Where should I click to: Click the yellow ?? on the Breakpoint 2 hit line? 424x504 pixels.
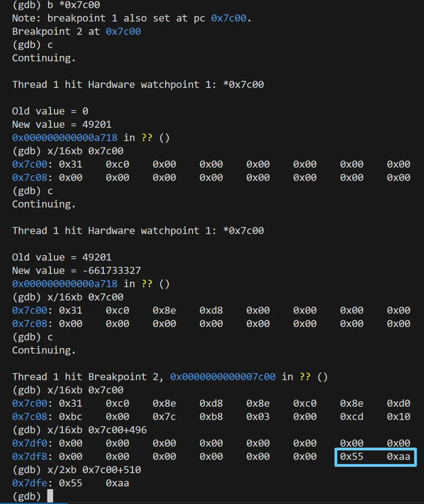[305, 377]
